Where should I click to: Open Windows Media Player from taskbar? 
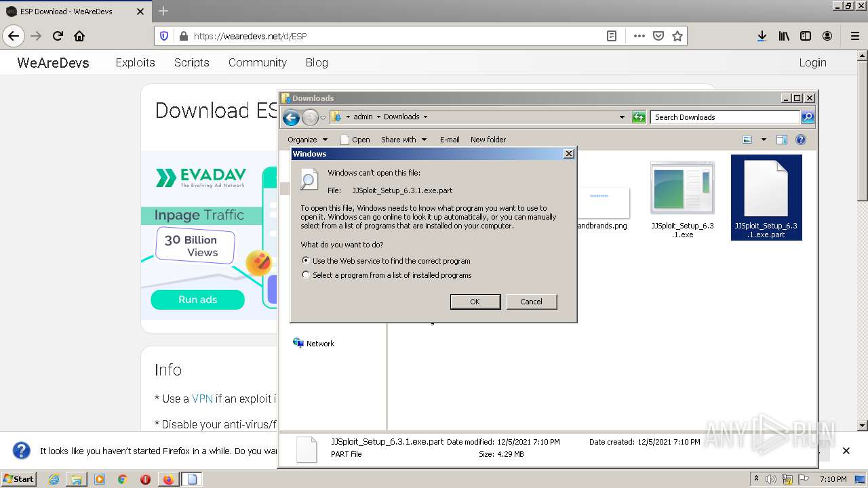tap(100, 479)
